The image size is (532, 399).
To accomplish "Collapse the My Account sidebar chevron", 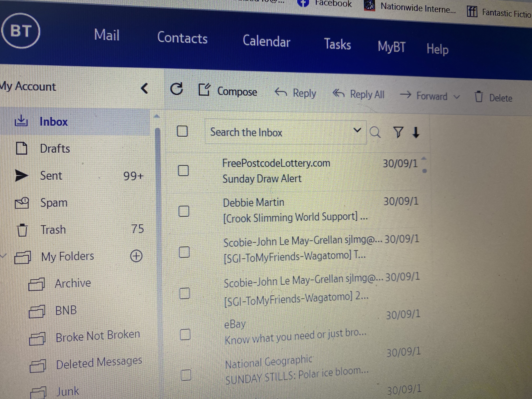I will click(x=144, y=88).
